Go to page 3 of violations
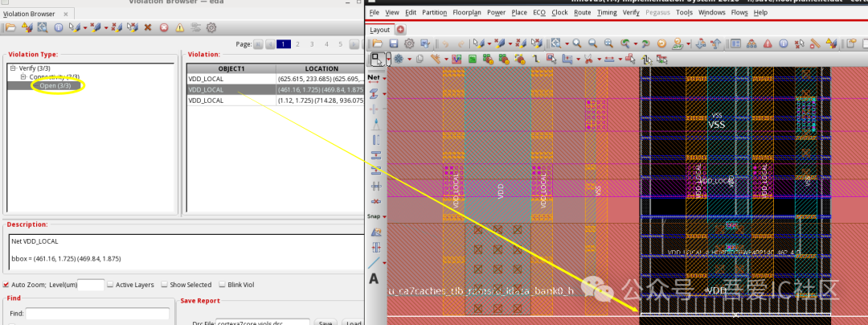868x325 pixels. [x=312, y=44]
